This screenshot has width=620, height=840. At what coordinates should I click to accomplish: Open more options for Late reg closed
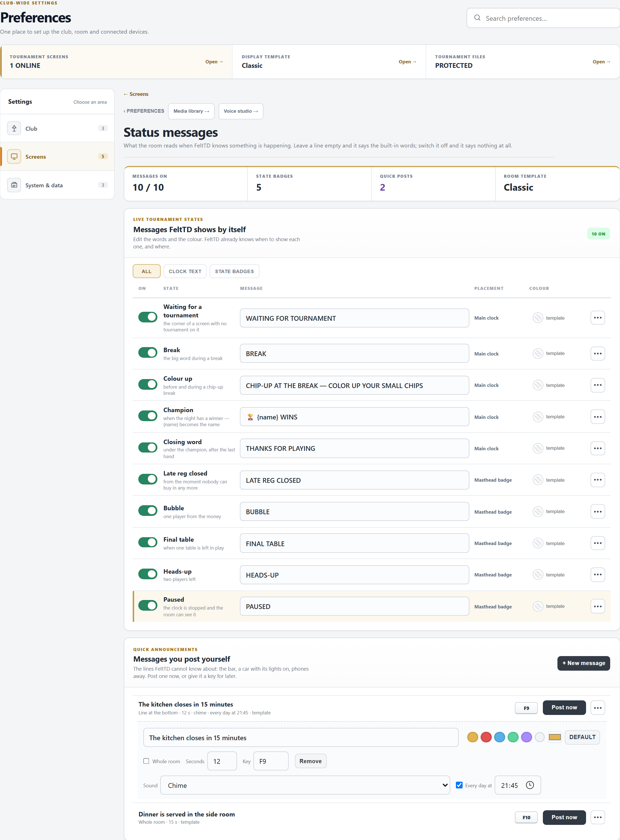click(x=598, y=480)
